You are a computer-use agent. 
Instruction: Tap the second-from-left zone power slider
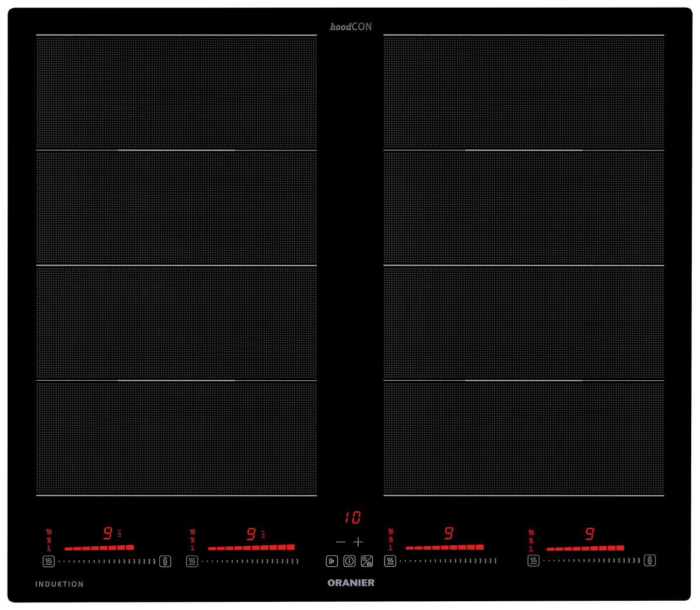tap(250, 562)
